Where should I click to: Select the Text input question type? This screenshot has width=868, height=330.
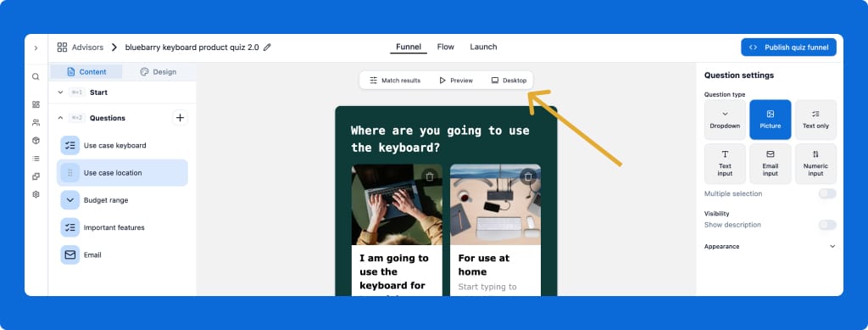[725, 164]
